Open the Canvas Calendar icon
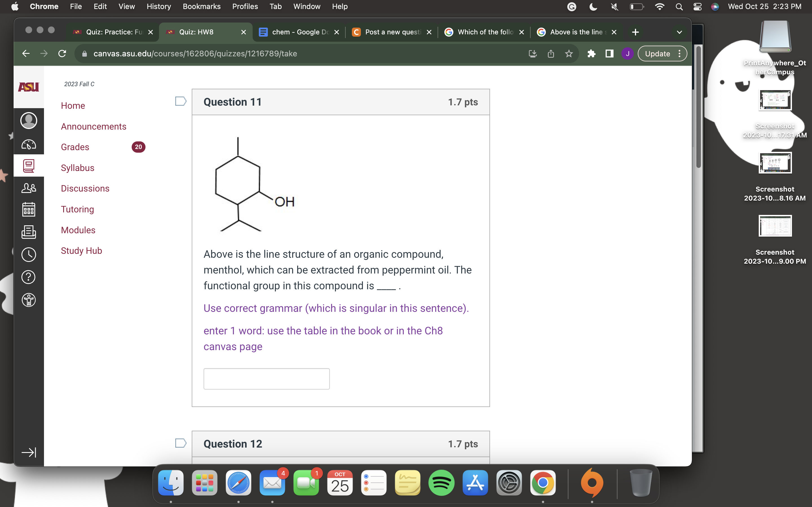 point(28,210)
